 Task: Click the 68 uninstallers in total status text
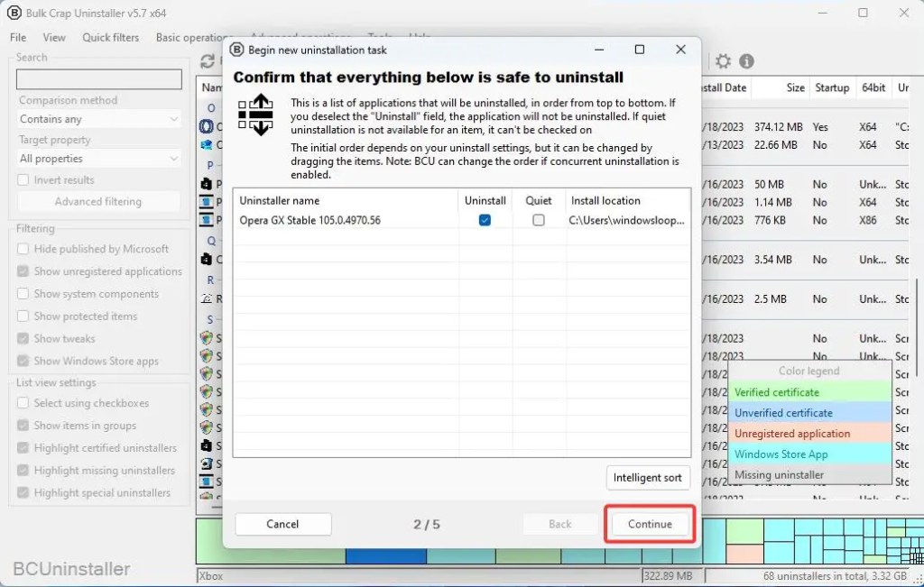click(x=835, y=576)
